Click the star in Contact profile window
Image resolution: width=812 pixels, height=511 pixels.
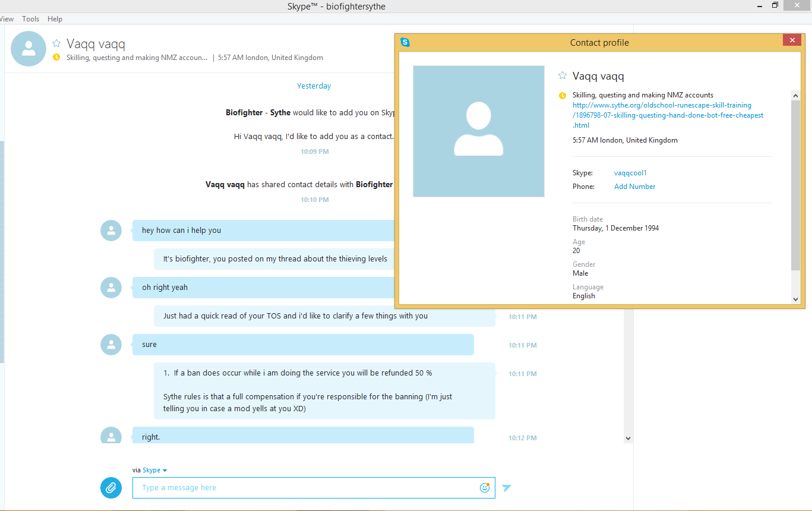(x=563, y=75)
